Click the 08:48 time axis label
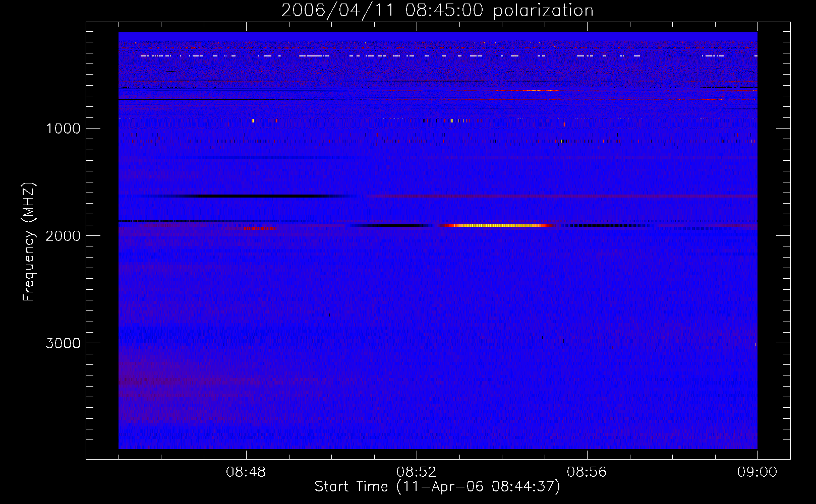This screenshot has height=504, width=816. 246,472
